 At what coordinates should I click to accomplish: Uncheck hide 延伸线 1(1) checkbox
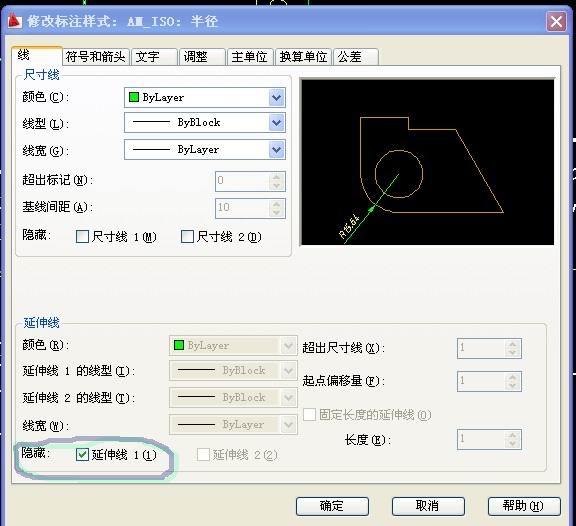[82, 455]
